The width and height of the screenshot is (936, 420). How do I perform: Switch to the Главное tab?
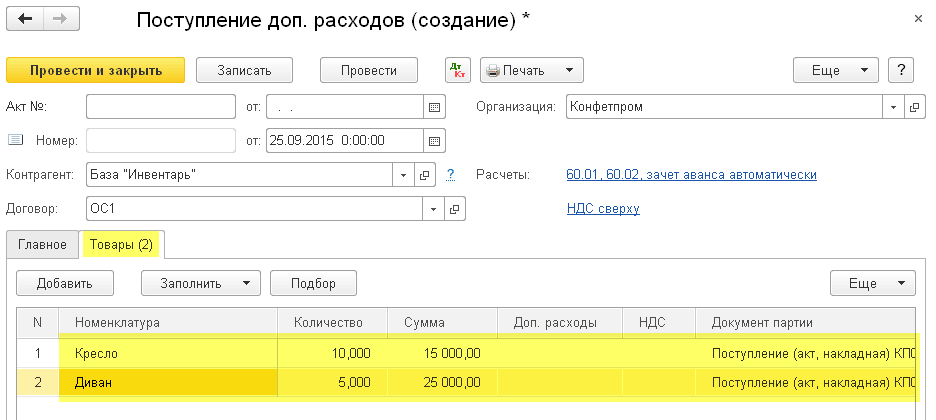pyautogui.click(x=42, y=244)
